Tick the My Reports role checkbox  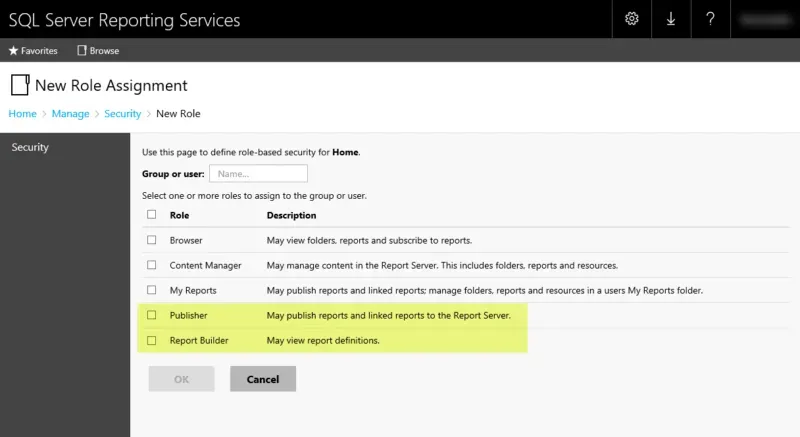152,290
